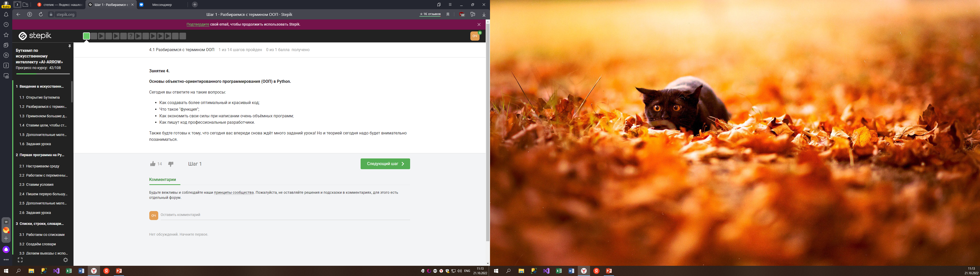Open favorites star icon in browser sidebar
This screenshot has width=980, height=276.
point(6,35)
